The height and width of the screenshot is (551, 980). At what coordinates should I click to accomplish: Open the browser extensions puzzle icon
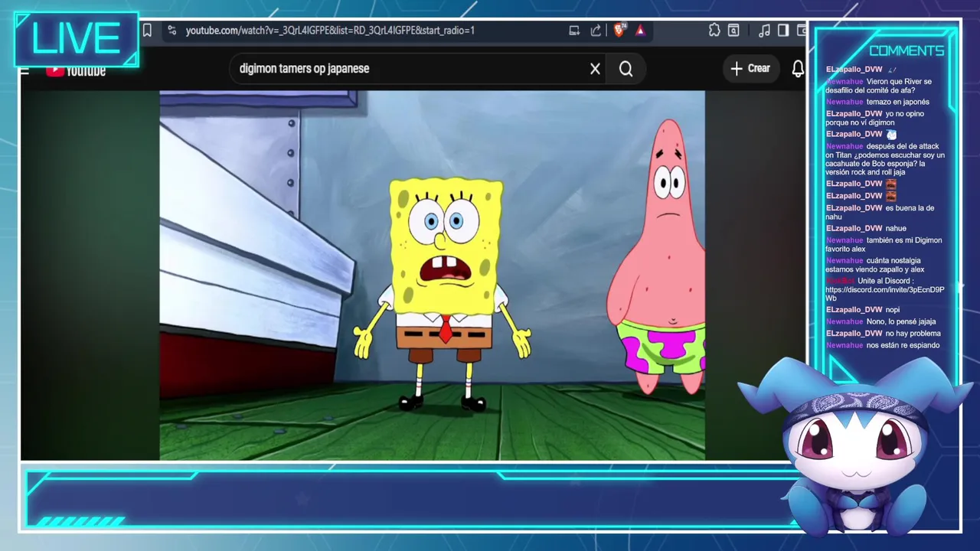click(x=714, y=31)
